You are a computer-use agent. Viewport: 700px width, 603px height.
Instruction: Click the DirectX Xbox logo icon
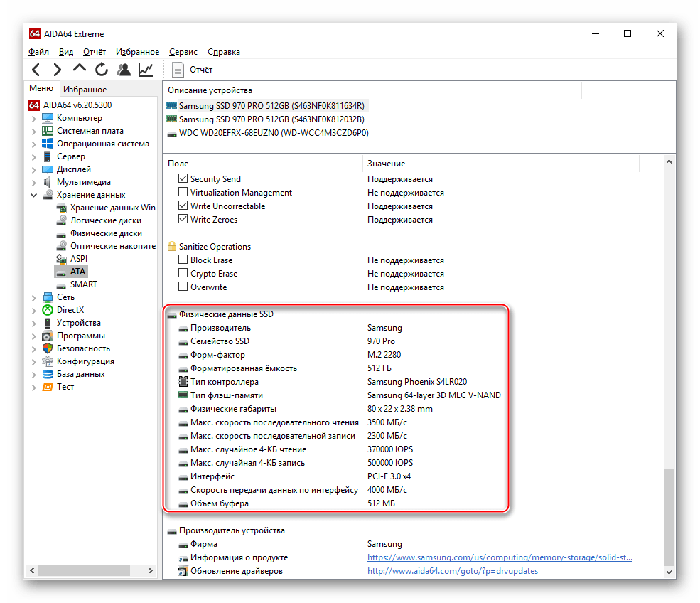coord(48,310)
